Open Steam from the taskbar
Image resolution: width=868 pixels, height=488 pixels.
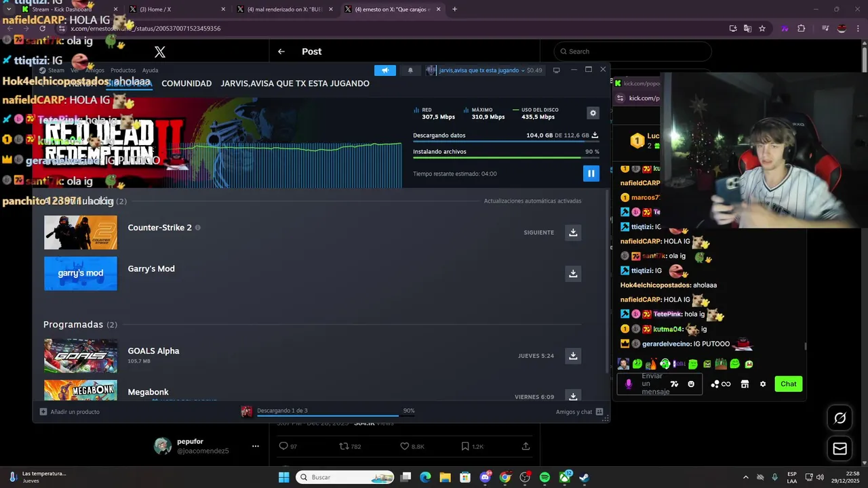click(x=584, y=477)
